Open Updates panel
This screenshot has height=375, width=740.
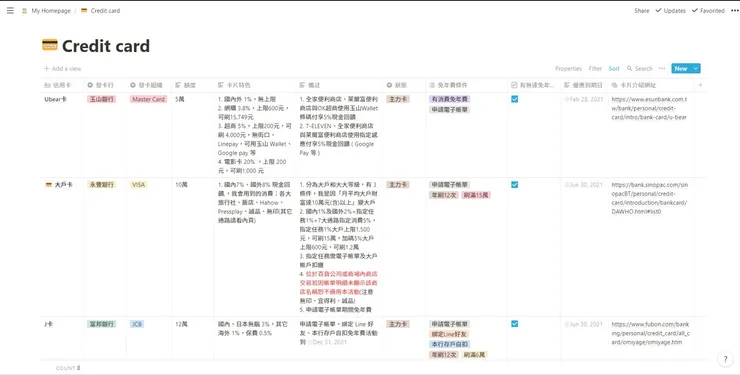[671, 10]
